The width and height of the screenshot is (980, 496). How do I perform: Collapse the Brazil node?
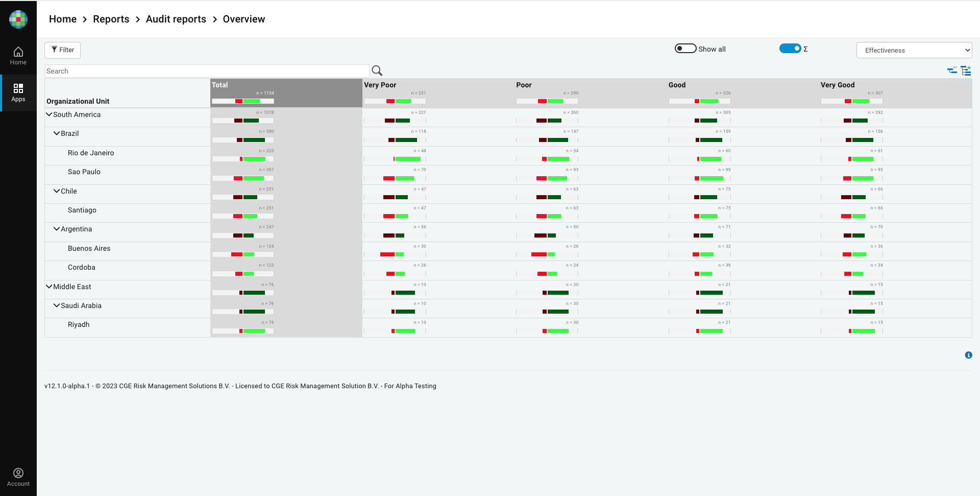[x=57, y=133]
